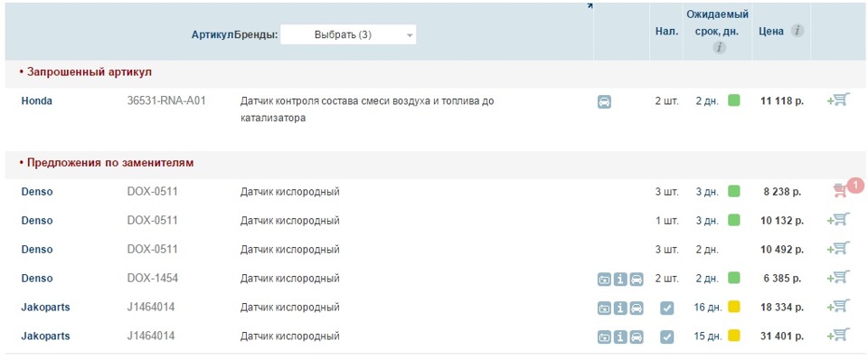Click info icon under Ожидаемый срок header
868x360 pixels.
(x=719, y=48)
